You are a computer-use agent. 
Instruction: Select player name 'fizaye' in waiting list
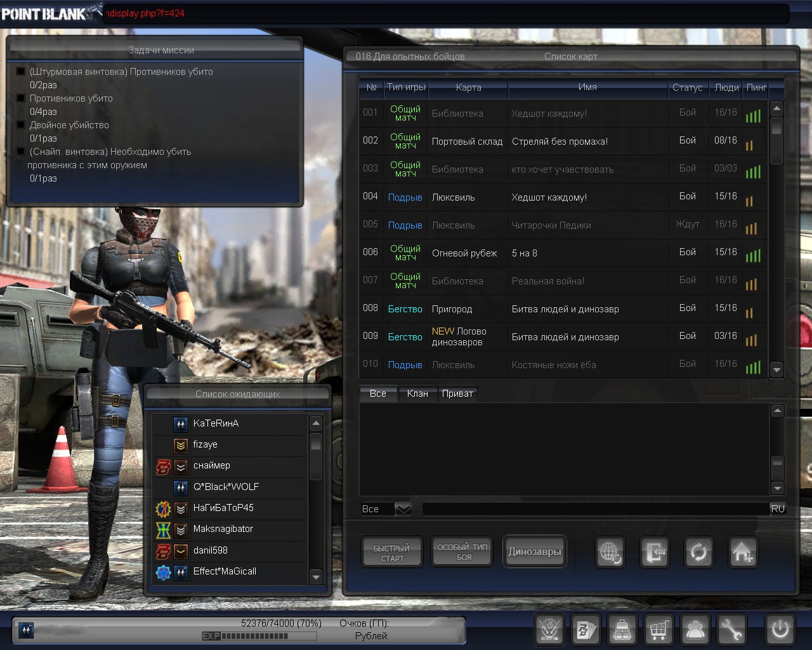pyautogui.click(x=206, y=444)
